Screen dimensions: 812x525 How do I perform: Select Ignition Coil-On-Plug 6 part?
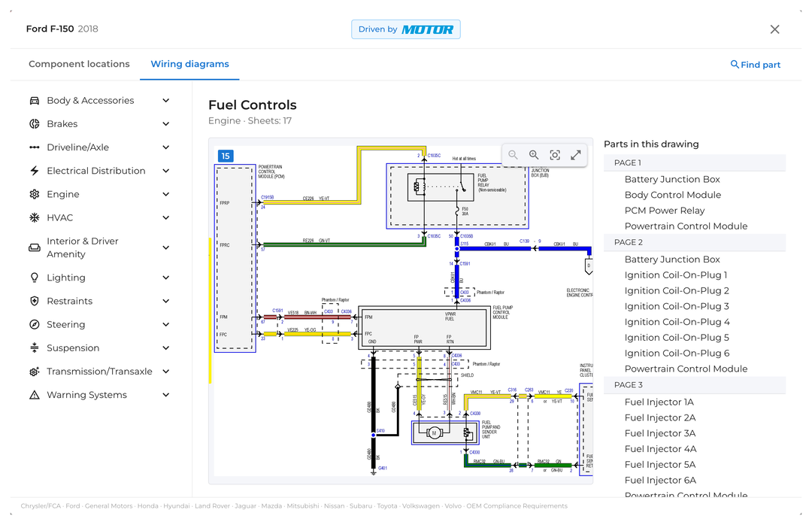point(677,353)
